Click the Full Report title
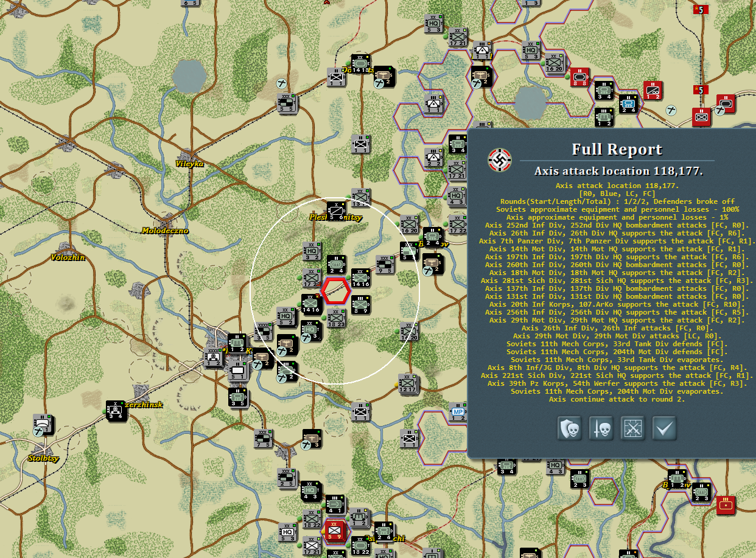The height and width of the screenshot is (558, 756). [617, 150]
